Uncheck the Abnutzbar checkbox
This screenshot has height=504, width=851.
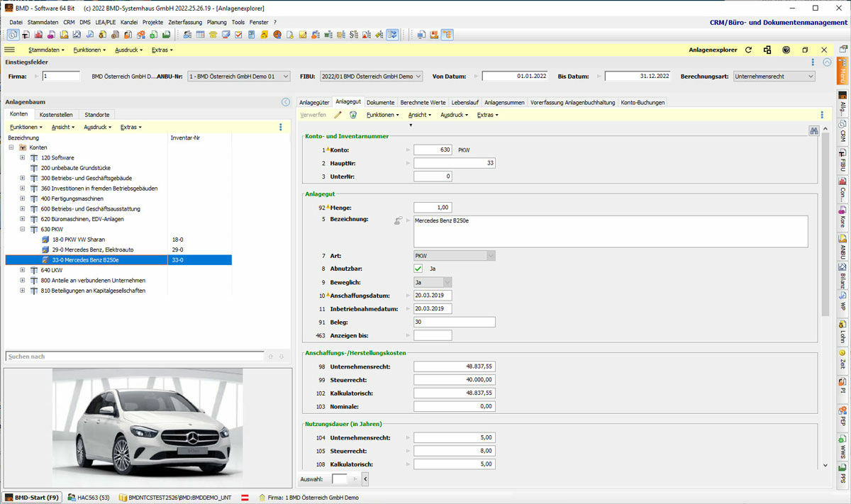[418, 269]
